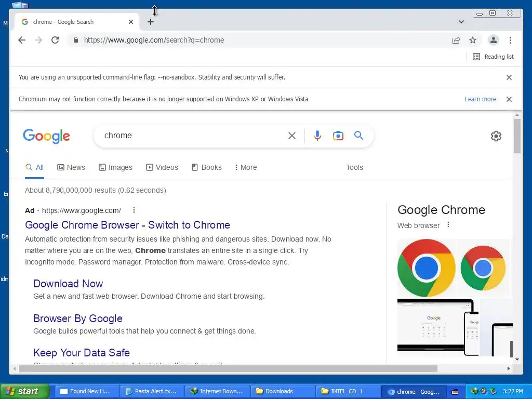The width and height of the screenshot is (532, 399).
Task: Open knowledge panel three-dot menu
Action: [x=448, y=225]
